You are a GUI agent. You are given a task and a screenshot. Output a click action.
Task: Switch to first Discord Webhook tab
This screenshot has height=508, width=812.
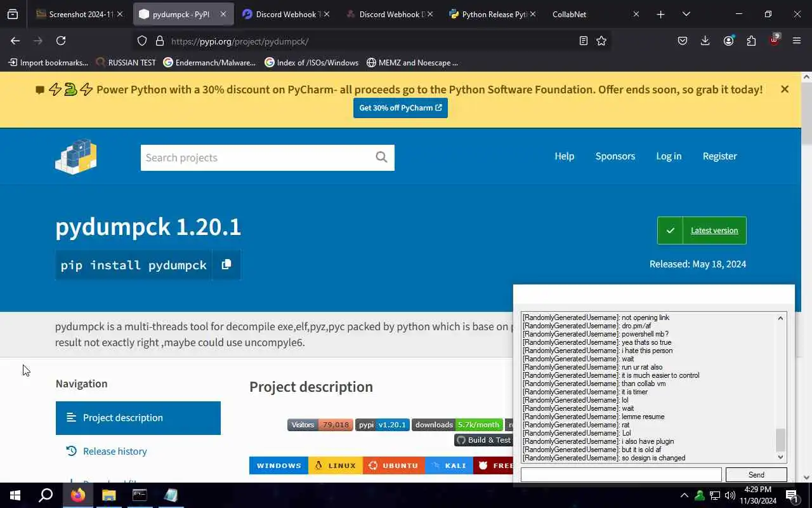tap(287, 14)
